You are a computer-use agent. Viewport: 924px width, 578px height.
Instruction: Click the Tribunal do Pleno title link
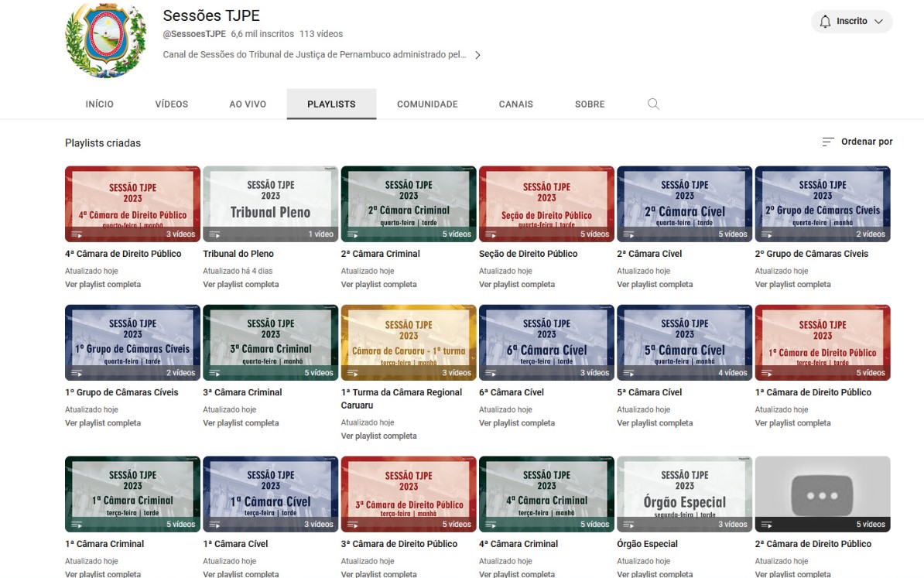[238, 254]
